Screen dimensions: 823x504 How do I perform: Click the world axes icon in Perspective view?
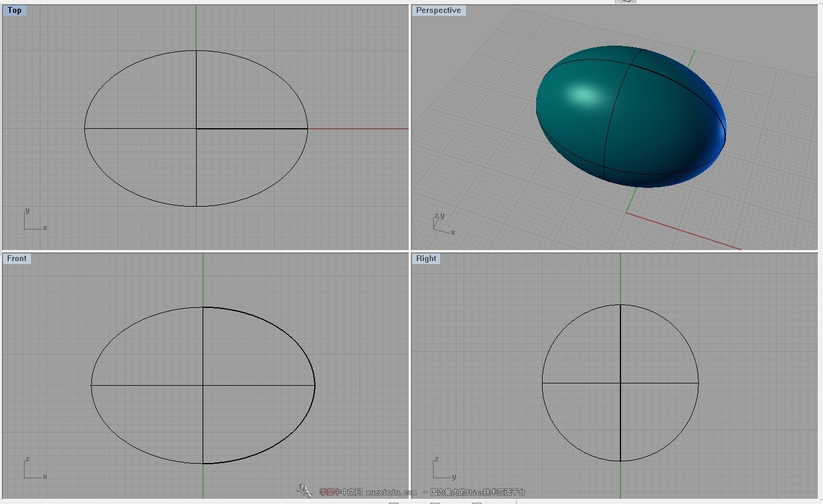(x=444, y=224)
